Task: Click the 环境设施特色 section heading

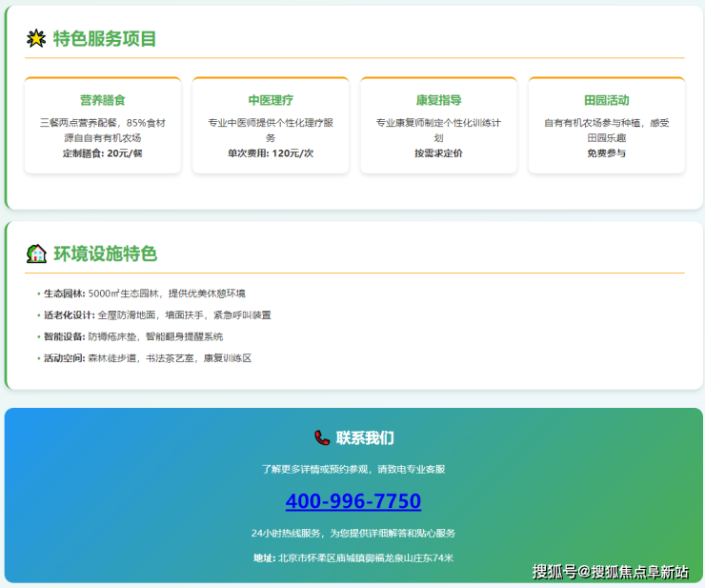Action: [105, 253]
